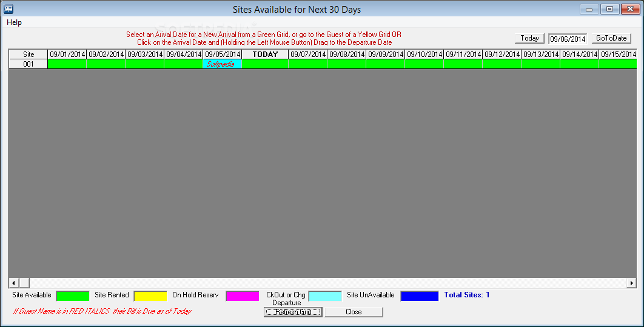Click the 09/07/2014 column header
Screen dimensions: 644x327
[x=308, y=54]
